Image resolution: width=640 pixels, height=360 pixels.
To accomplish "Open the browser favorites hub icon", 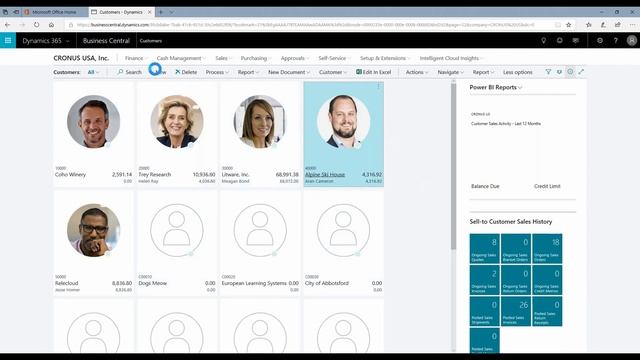I will 589,25.
